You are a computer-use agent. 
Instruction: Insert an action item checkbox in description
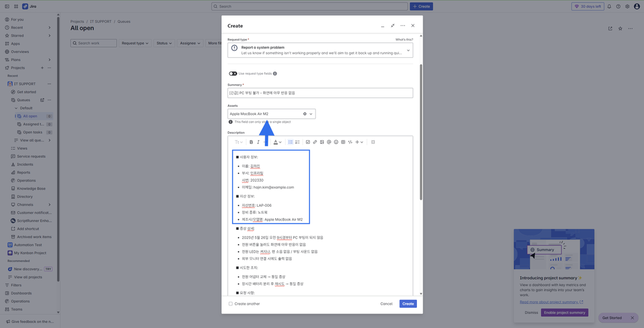[308, 142]
